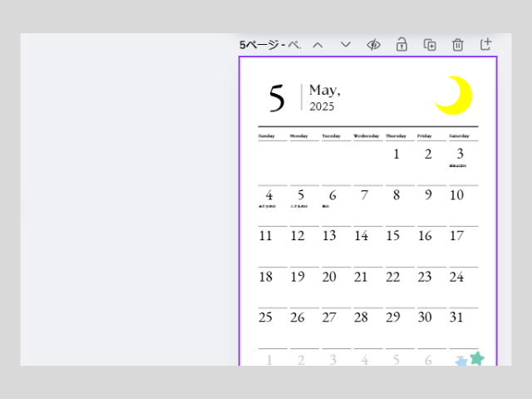Select the "Thursday" column header
Screen dimensions: 532x399
click(x=396, y=135)
